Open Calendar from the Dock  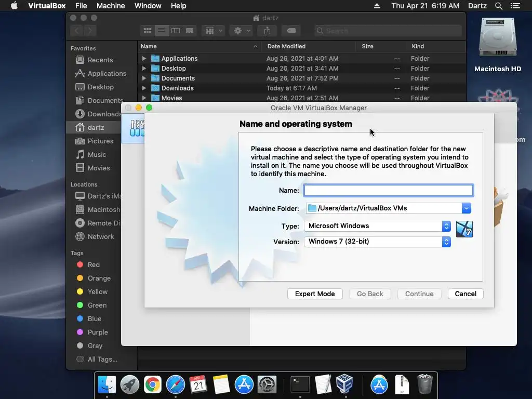point(198,384)
